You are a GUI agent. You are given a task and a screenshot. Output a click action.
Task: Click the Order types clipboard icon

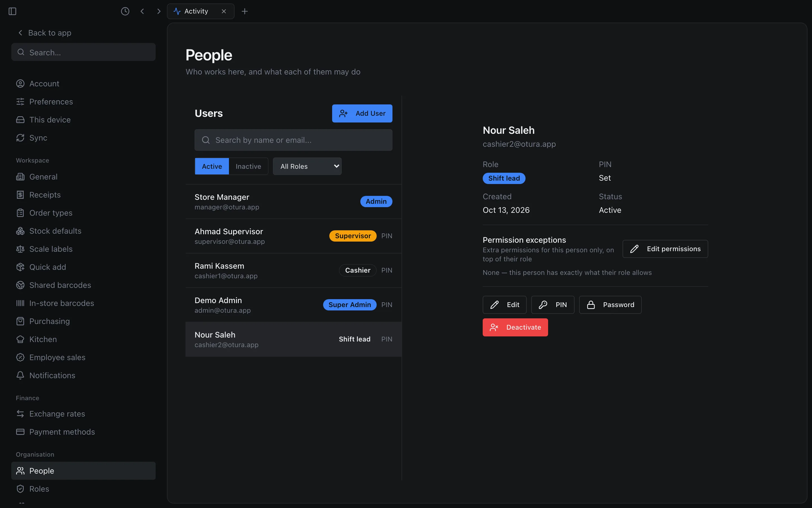tap(21, 213)
